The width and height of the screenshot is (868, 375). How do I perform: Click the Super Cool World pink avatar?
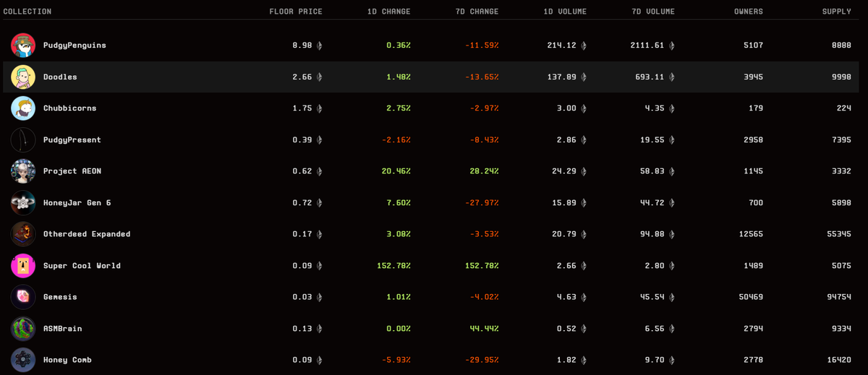(23, 266)
